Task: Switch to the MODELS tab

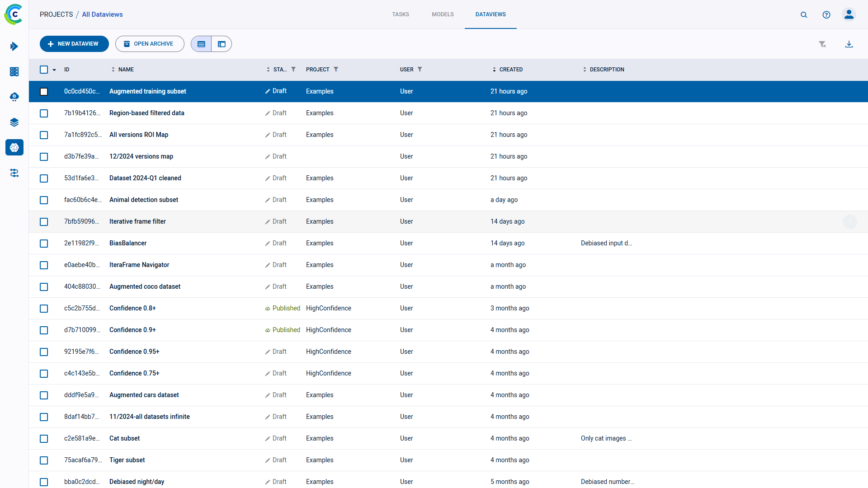Action: point(442,14)
